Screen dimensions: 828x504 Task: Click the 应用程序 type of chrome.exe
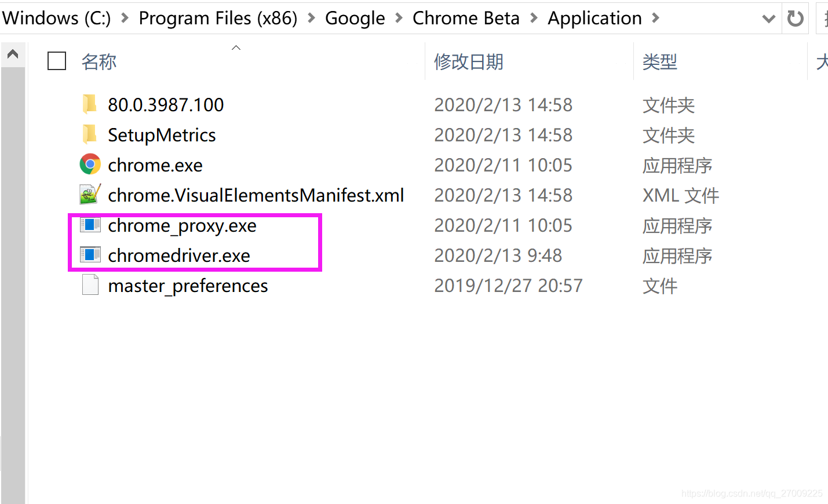(x=677, y=165)
